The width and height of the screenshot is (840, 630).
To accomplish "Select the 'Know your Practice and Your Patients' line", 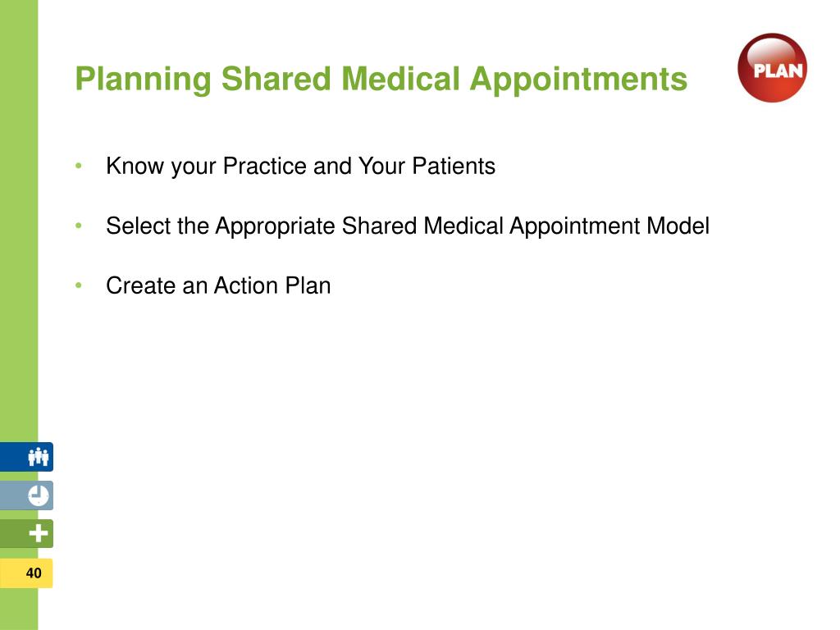I will tap(300, 167).
